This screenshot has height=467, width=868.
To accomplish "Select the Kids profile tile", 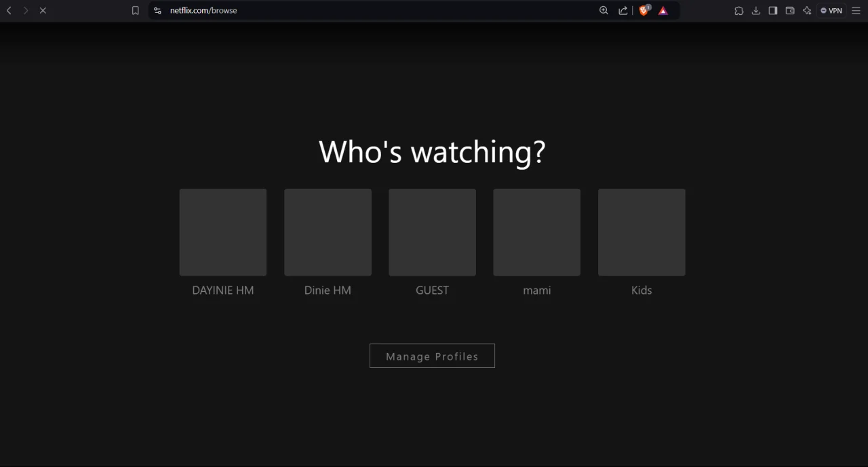I will coord(642,232).
